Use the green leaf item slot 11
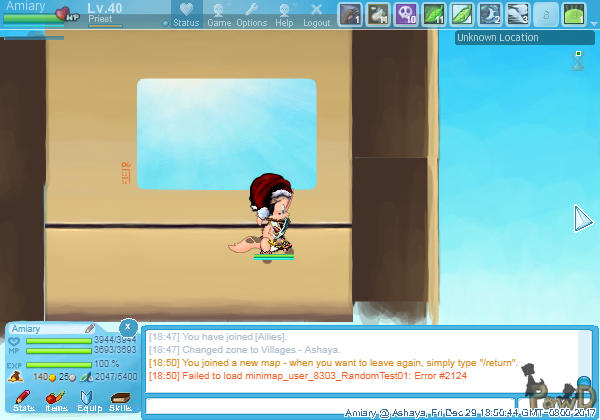This screenshot has height=420, width=600. (x=434, y=14)
